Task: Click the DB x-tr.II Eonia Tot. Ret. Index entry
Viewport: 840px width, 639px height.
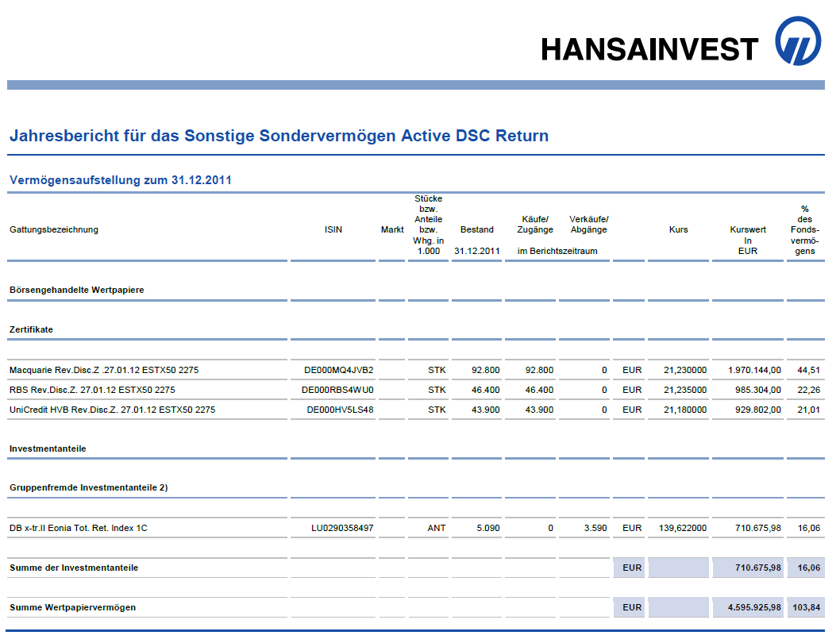Action: pos(79,528)
